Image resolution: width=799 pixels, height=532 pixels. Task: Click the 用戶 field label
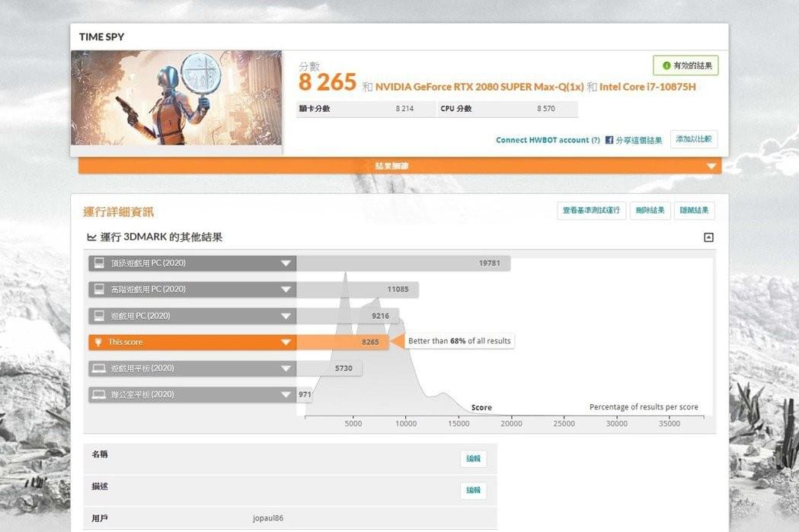pyautogui.click(x=99, y=518)
